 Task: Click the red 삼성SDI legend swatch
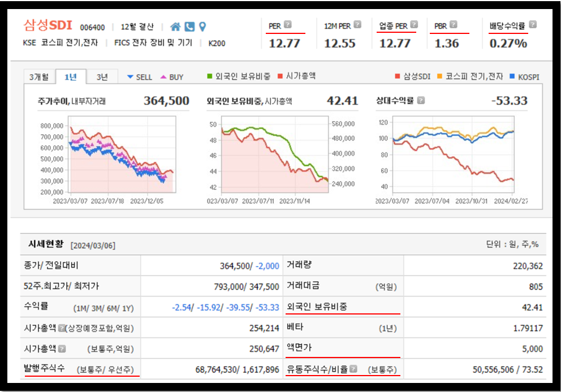coord(397,76)
